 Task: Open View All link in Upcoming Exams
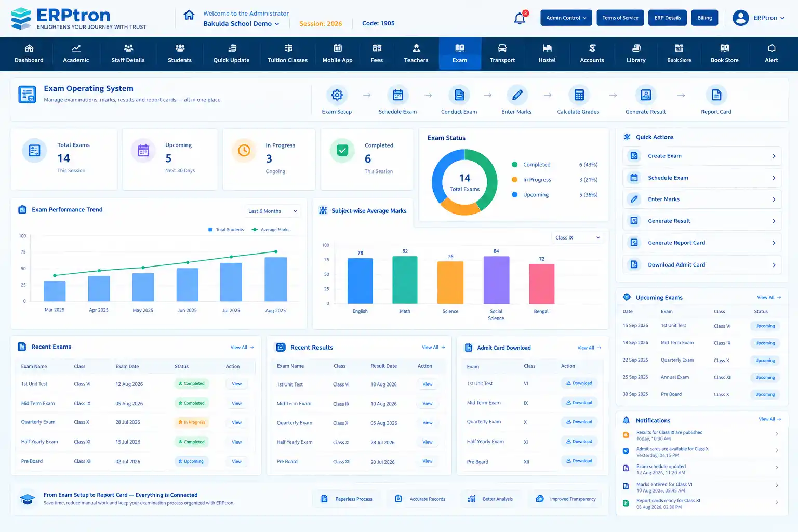click(x=769, y=298)
